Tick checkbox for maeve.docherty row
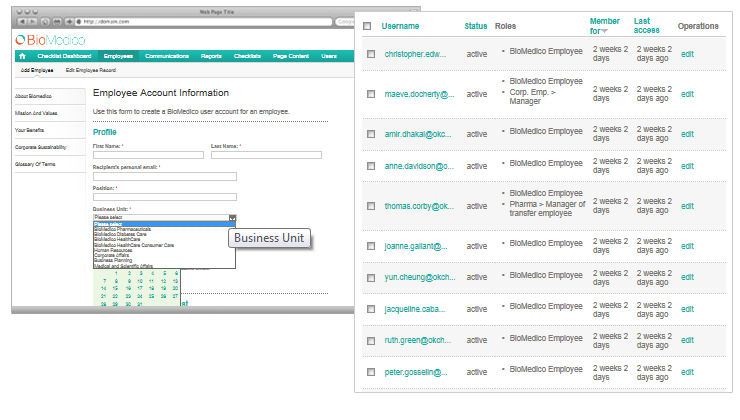 coord(371,94)
